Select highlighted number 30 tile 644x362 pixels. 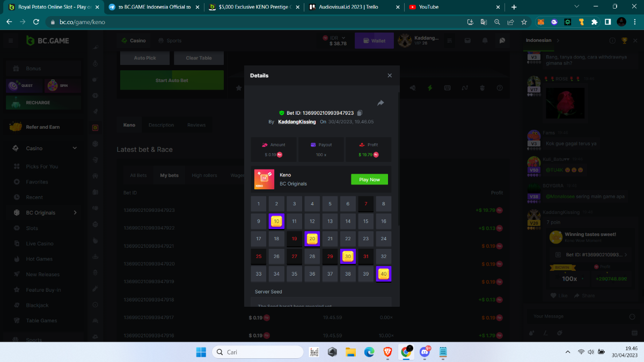348,256
